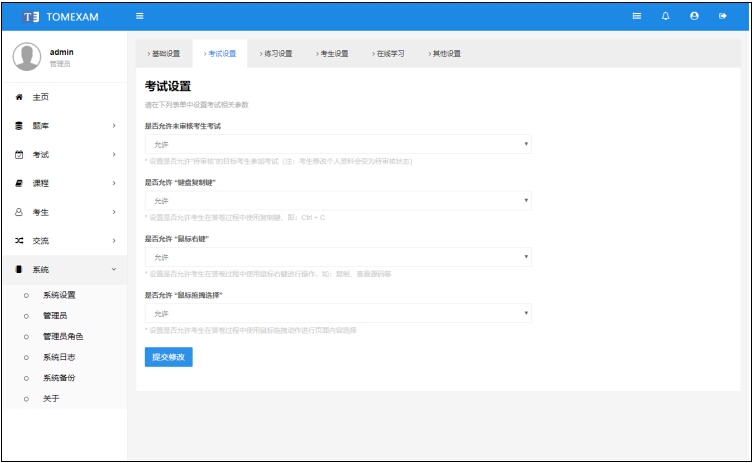The image size is (754, 463).
Task: Click the 考生 user icon
Action: 19,212
